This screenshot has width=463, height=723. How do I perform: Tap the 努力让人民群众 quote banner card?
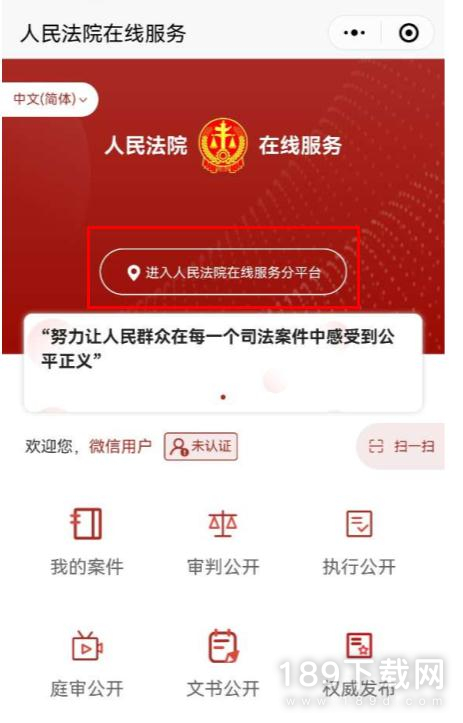[x=223, y=363]
